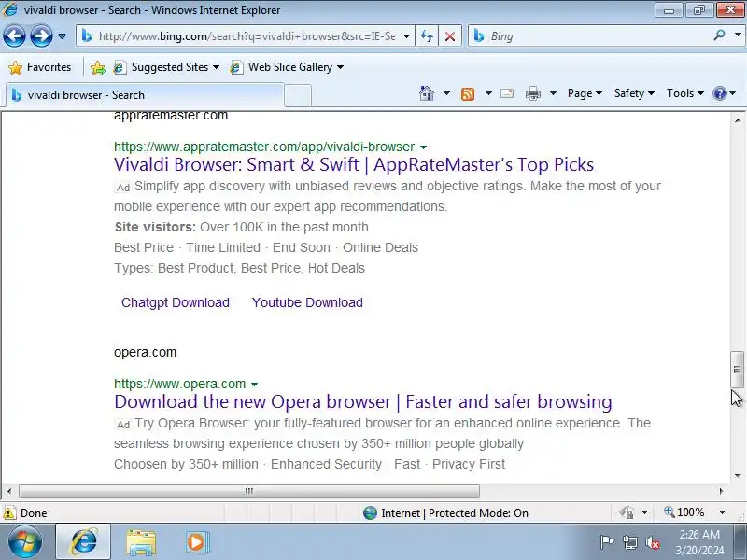747x560 pixels.
Task: Click the status bar warning icon next to Done
Action: click(x=9, y=512)
